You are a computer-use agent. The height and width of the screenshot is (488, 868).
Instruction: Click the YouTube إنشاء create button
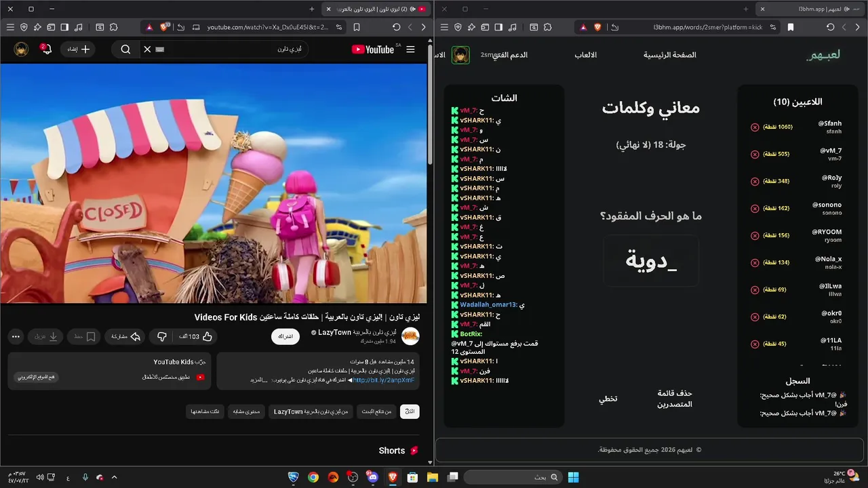[x=78, y=49]
